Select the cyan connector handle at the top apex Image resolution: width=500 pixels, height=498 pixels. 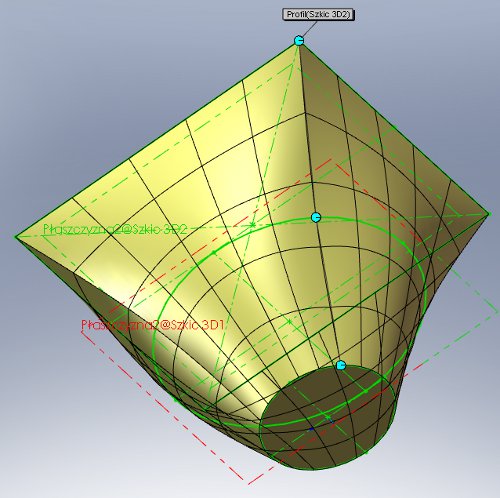299,41
